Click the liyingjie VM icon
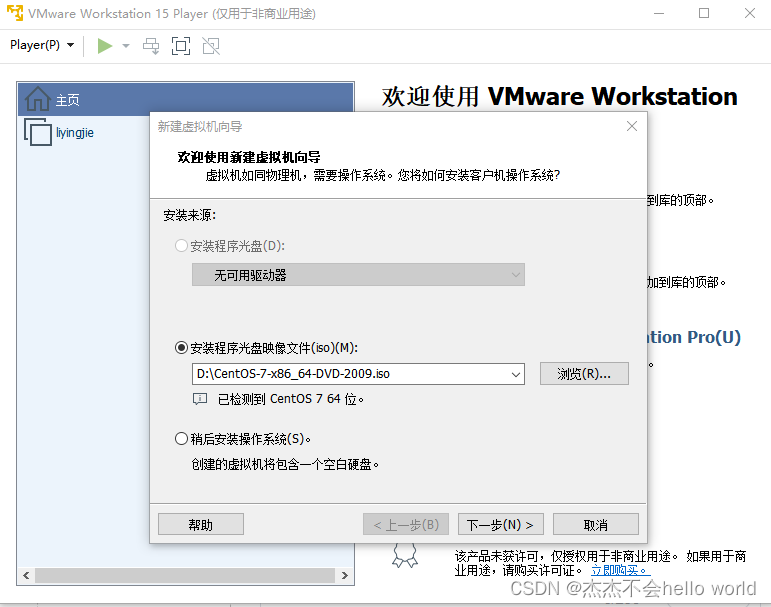This screenshot has width=771, height=607. pyautogui.click(x=38, y=132)
